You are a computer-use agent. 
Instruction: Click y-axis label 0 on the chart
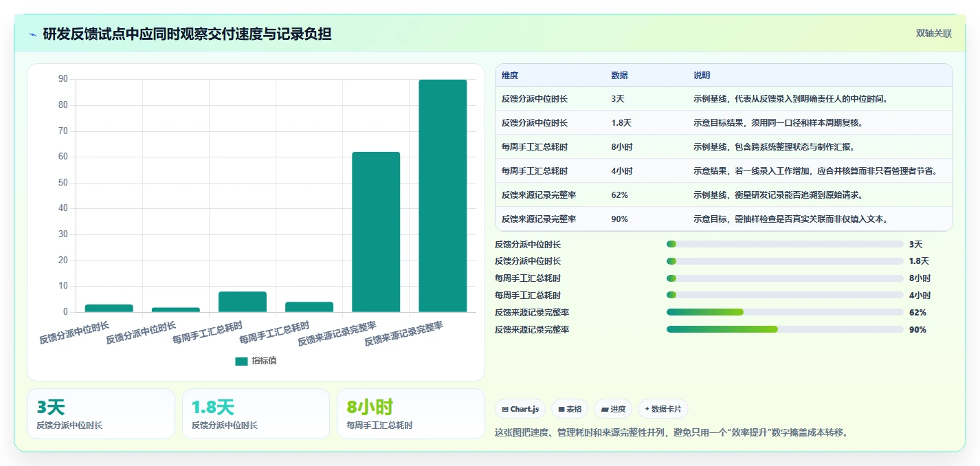pyautogui.click(x=65, y=312)
